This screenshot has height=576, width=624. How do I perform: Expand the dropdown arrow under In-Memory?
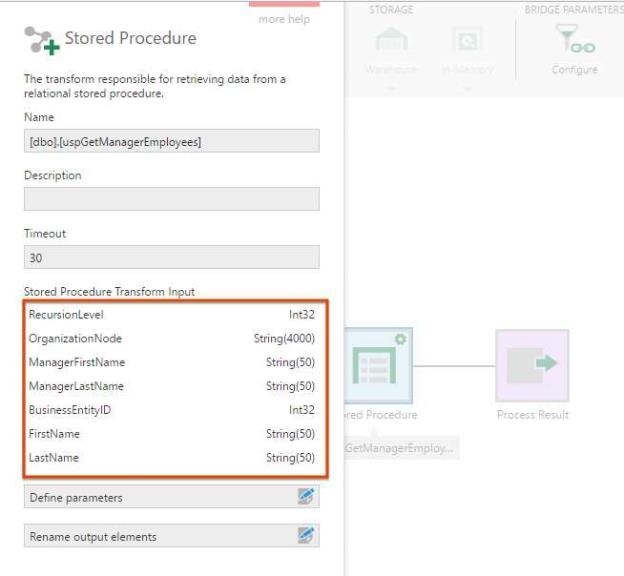tap(467, 88)
